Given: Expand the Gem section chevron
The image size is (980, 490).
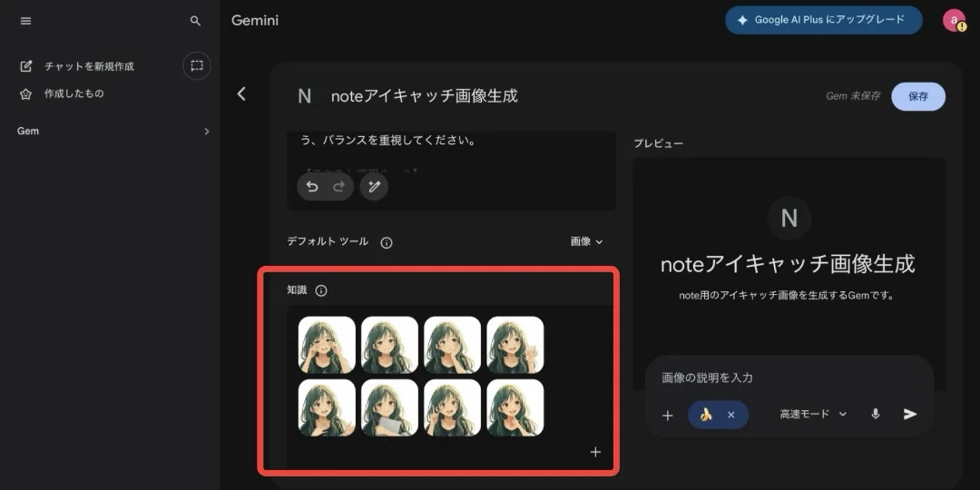Looking at the screenshot, I should [207, 132].
